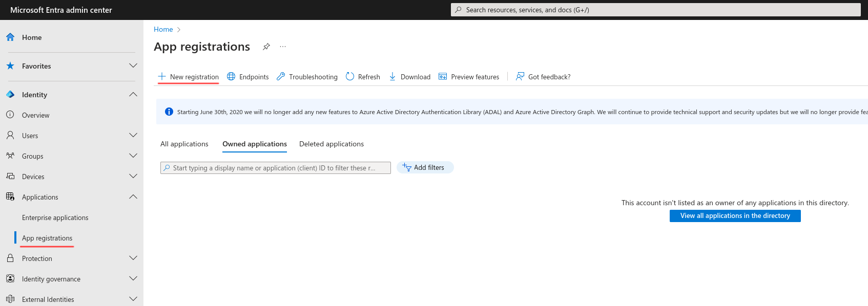Open the Deleted applications tab

(x=332, y=144)
